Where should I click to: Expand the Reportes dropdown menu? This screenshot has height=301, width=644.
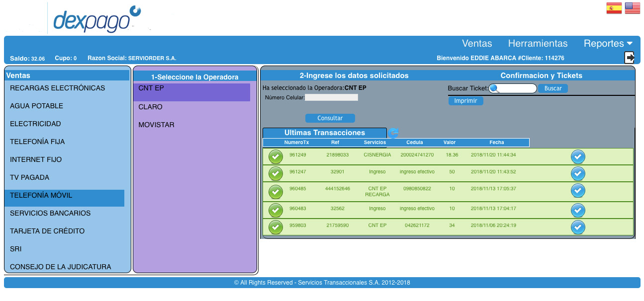[x=608, y=44]
